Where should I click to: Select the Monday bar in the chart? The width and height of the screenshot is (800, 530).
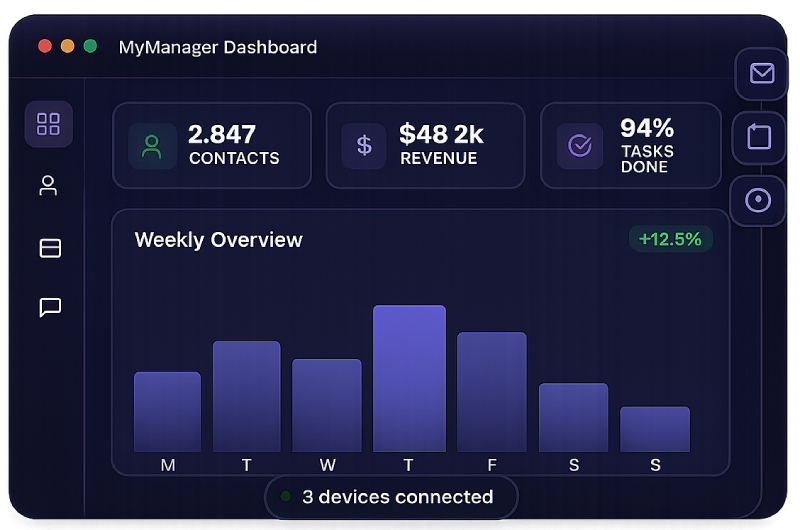pyautogui.click(x=167, y=412)
